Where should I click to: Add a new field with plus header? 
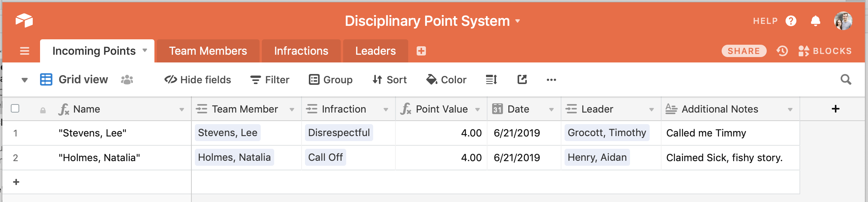click(836, 109)
